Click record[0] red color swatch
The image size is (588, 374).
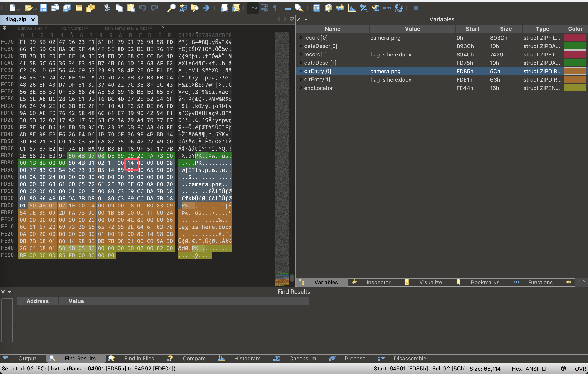tap(575, 38)
